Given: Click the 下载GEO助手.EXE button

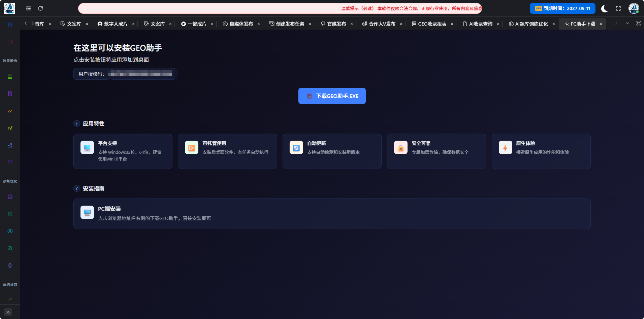Looking at the screenshot, I should 332,96.
